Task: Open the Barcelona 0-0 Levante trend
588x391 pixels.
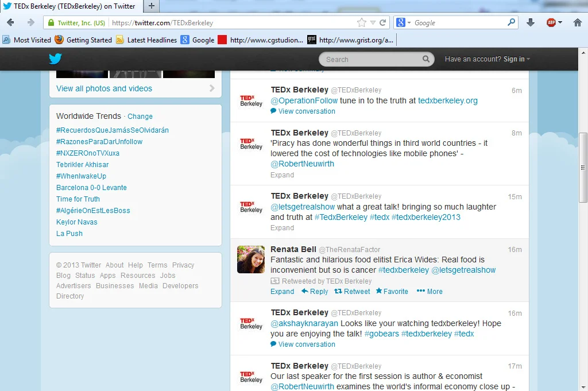Action: tap(91, 187)
